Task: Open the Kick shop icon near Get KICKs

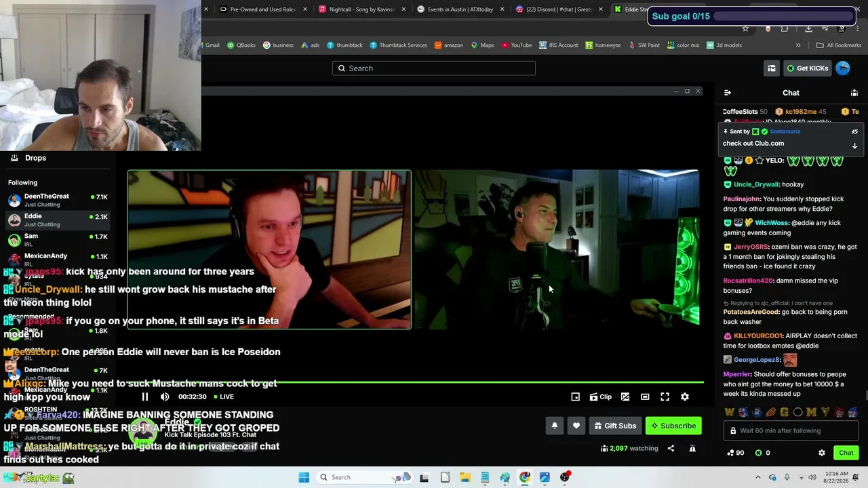Action: [x=772, y=68]
